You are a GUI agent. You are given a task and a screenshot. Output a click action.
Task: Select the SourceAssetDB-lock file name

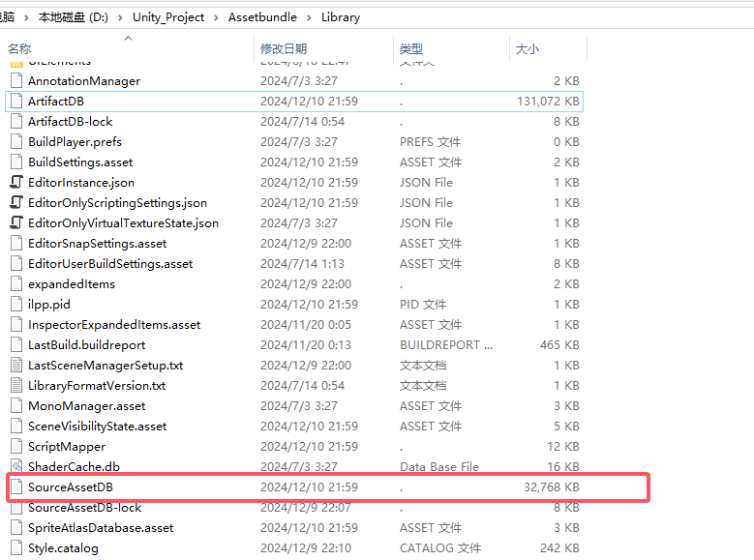pos(84,508)
